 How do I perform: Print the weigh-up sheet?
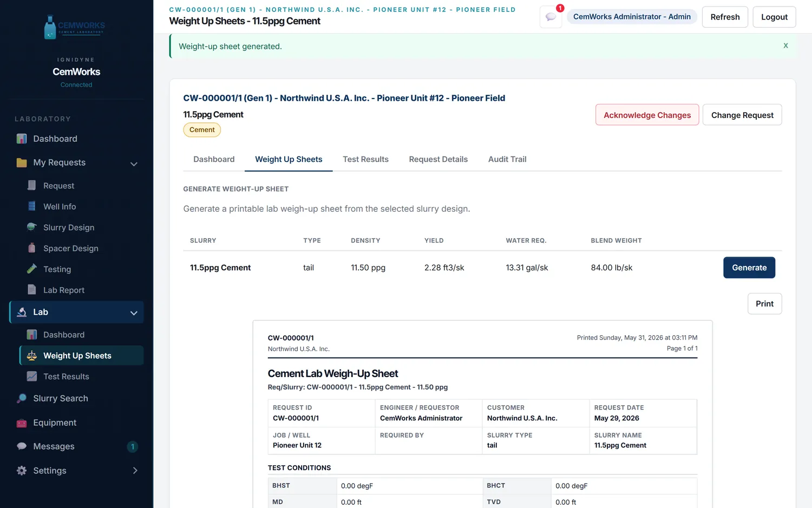tap(764, 304)
